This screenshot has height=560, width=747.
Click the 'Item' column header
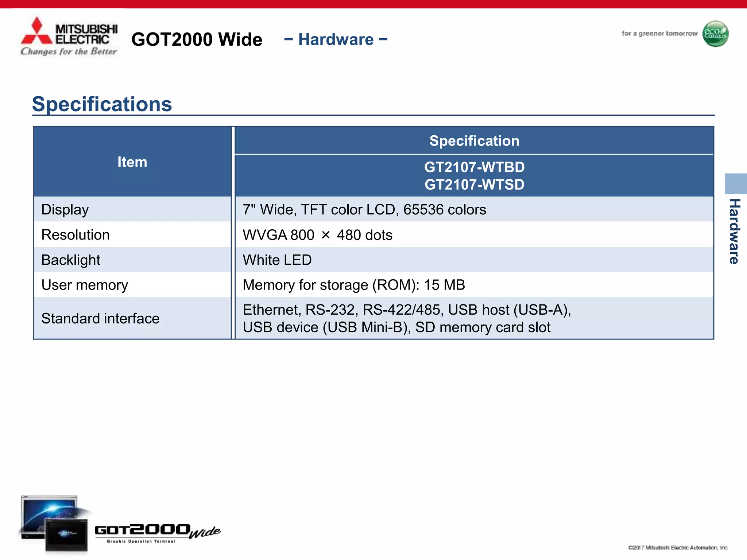click(x=132, y=162)
